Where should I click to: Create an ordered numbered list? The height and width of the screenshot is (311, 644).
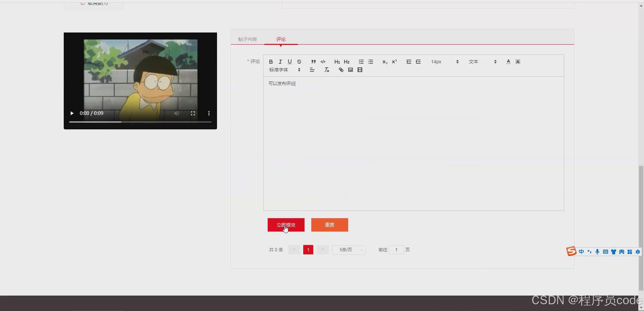pyautogui.click(x=361, y=62)
